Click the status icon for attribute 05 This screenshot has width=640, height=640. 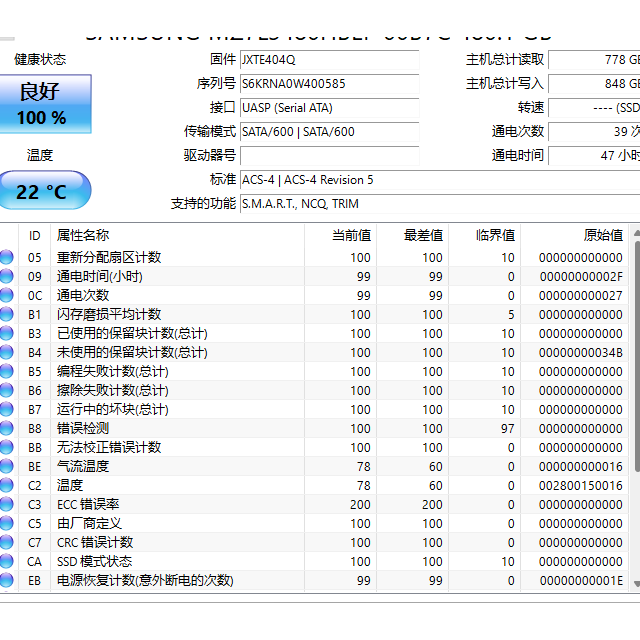(7, 258)
